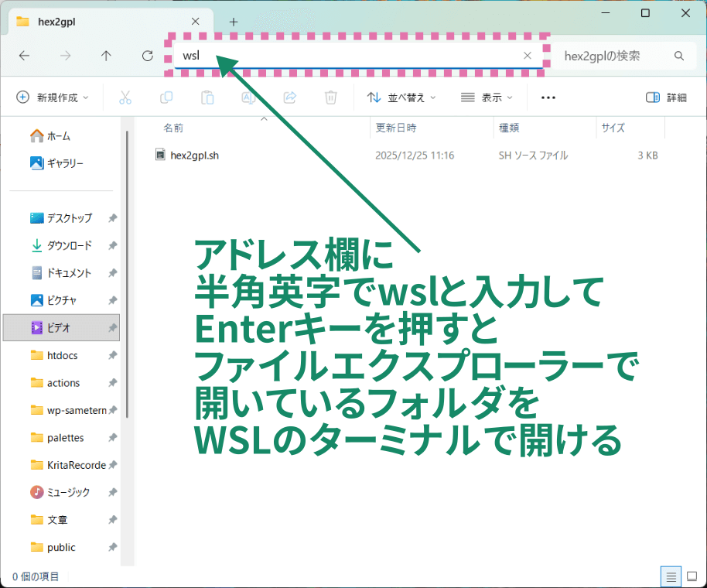The width and height of the screenshot is (707, 588).
Task: Click the Share icon in toolbar
Action: click(x=290, y=97)
